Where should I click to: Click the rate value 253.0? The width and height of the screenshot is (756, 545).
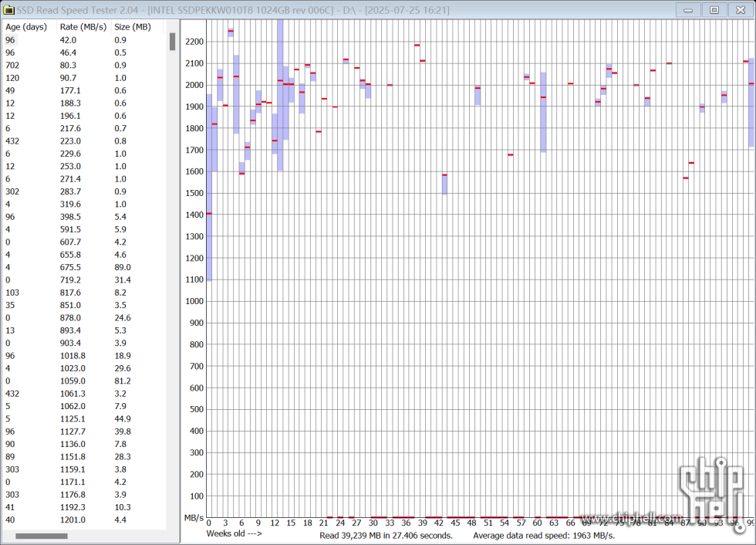70,167
